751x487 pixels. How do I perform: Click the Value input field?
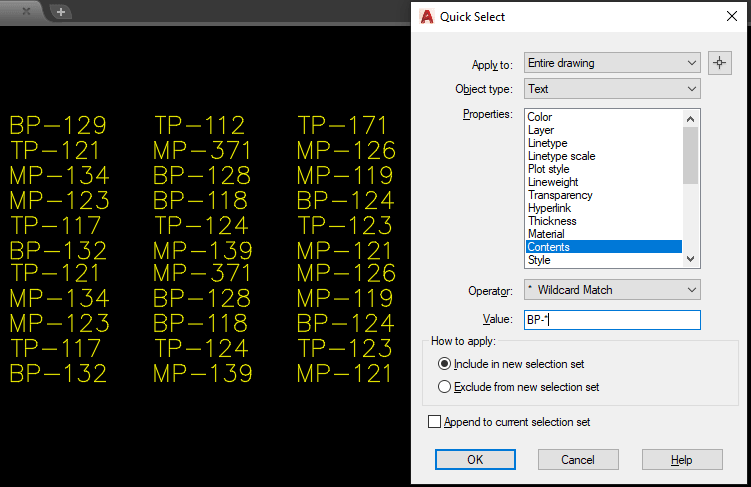pos(612,320)
